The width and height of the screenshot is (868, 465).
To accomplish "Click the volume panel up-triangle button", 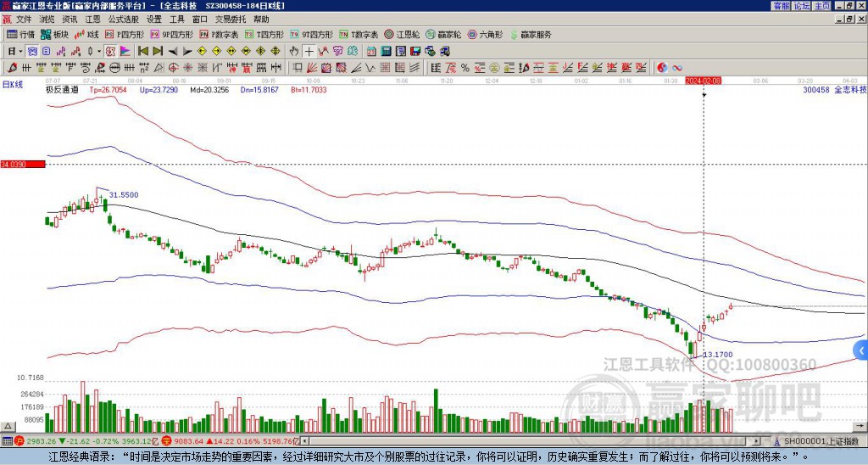I will 7,426.
